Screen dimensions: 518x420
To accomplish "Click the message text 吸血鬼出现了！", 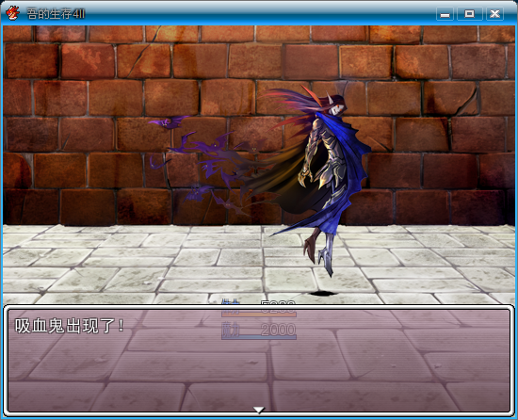I will pyautogui.click(x=70, y=326).
